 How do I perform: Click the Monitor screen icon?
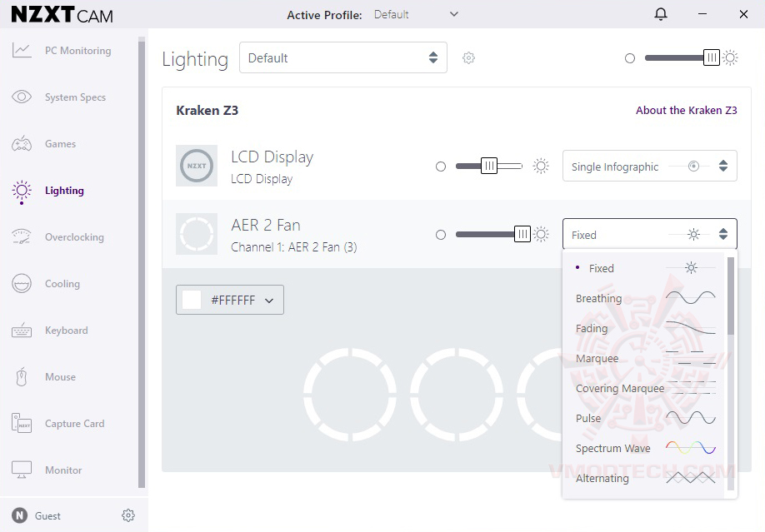pos(22,470)
